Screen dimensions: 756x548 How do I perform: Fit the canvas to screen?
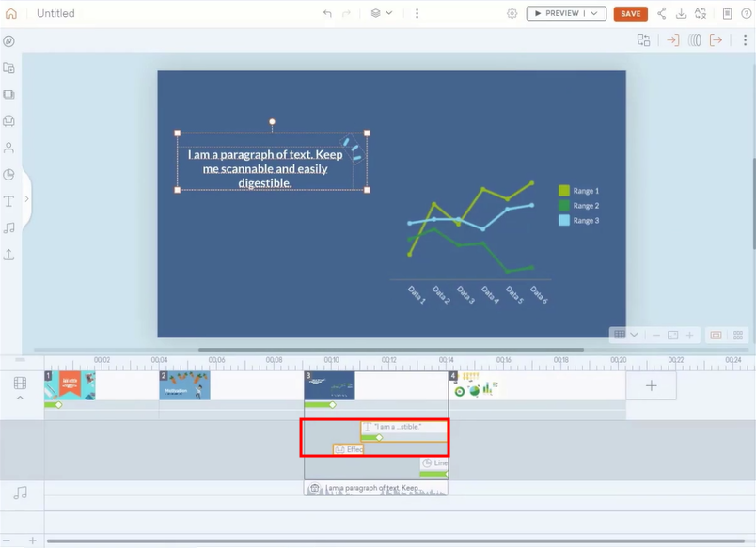[672, 335]
